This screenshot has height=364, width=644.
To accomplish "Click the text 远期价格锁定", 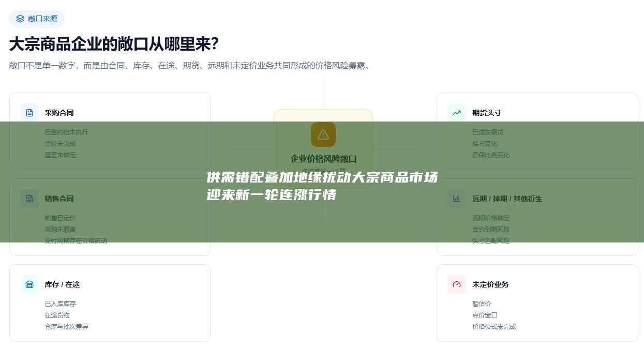I will (491, 218).
